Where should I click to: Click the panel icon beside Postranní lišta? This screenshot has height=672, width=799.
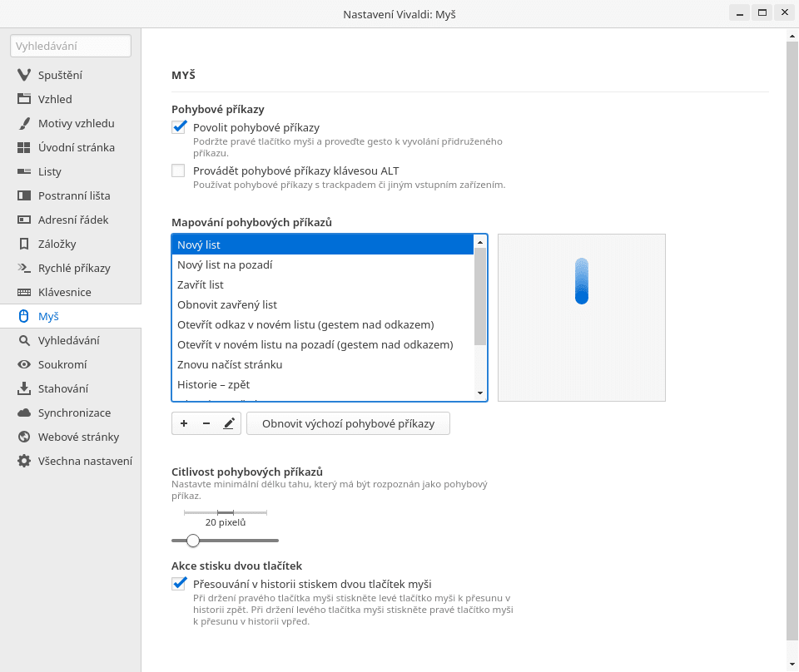24,195
